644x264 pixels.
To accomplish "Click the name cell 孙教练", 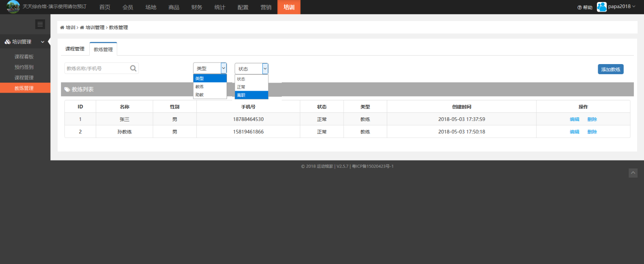I will click(124, 132).
